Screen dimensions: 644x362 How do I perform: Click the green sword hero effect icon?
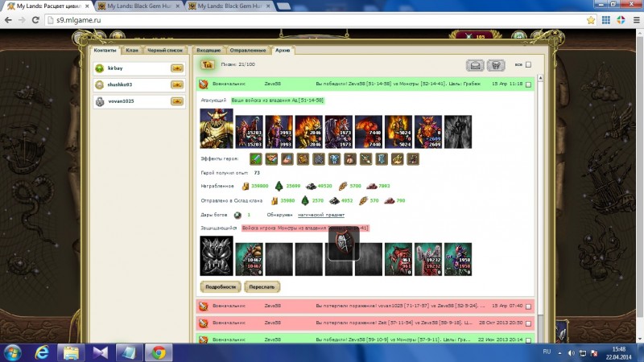[x=255, y=158]
